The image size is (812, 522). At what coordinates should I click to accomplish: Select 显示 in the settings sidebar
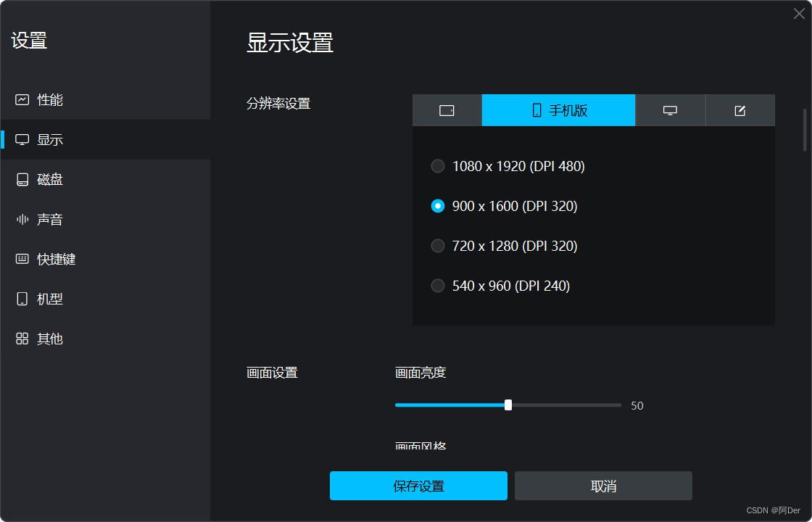[43, 139]
